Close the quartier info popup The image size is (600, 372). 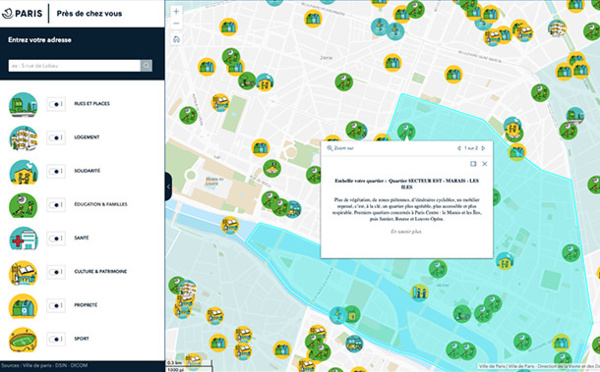coord(484,164)
